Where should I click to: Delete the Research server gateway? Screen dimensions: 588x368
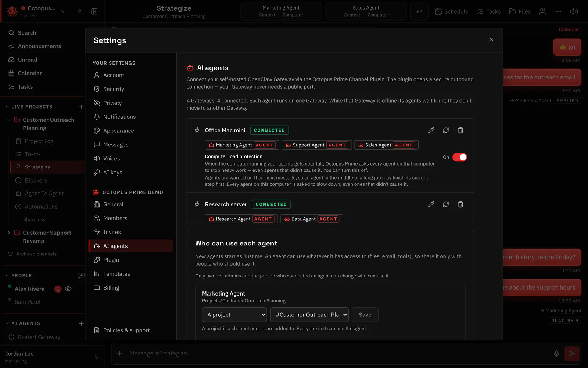[x=460, y=204]
